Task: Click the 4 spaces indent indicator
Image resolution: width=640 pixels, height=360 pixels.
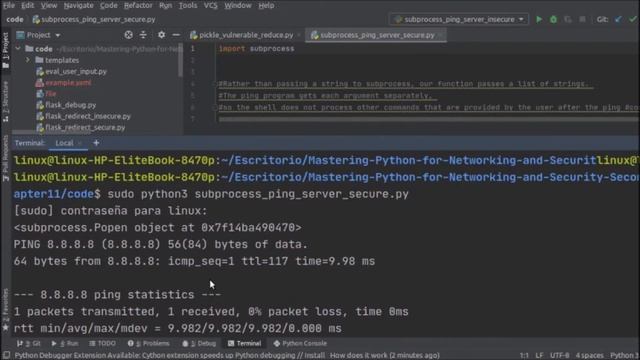Action: click(589, 356)
